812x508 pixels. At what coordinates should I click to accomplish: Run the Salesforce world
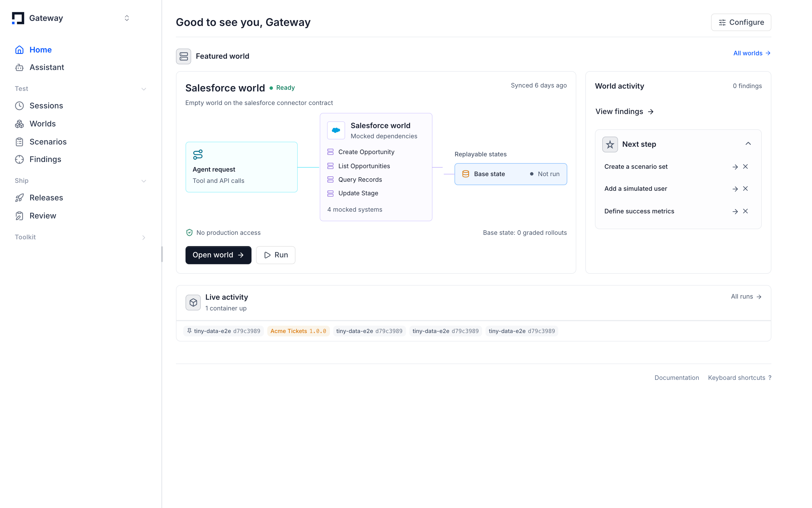[x=275, y=255]
